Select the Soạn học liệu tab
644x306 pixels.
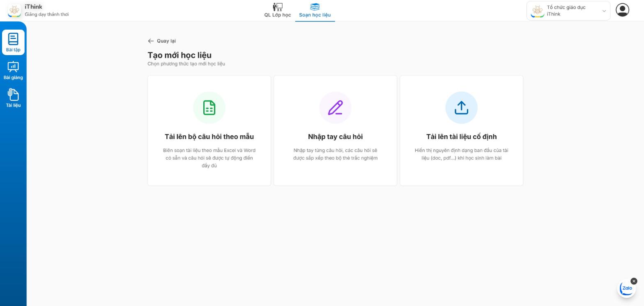click(x=315, y=10)
